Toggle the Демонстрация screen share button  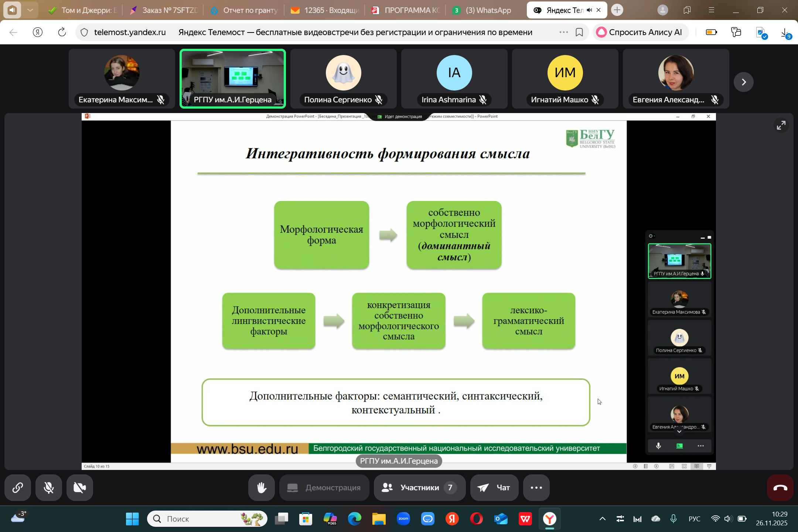324,488
